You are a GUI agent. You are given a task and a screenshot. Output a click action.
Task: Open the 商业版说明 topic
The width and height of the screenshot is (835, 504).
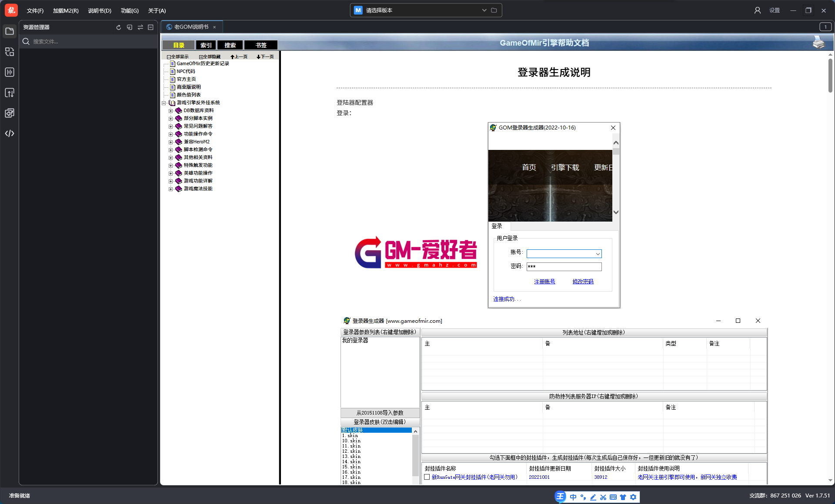189,87
